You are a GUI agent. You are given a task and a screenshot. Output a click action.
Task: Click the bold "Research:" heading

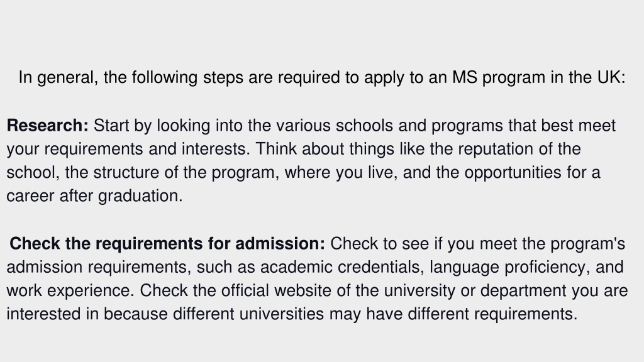(x=48, y=126)
